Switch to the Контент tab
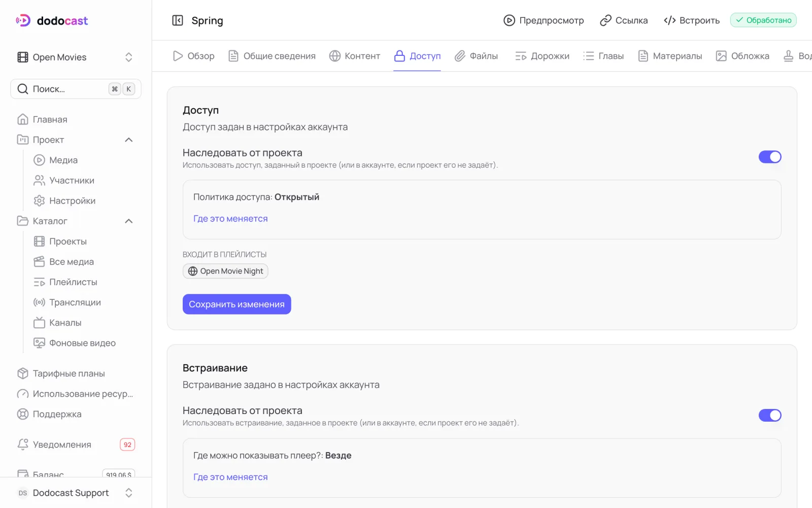This screenshot has height=508, width=812. [x=354, y=56]
